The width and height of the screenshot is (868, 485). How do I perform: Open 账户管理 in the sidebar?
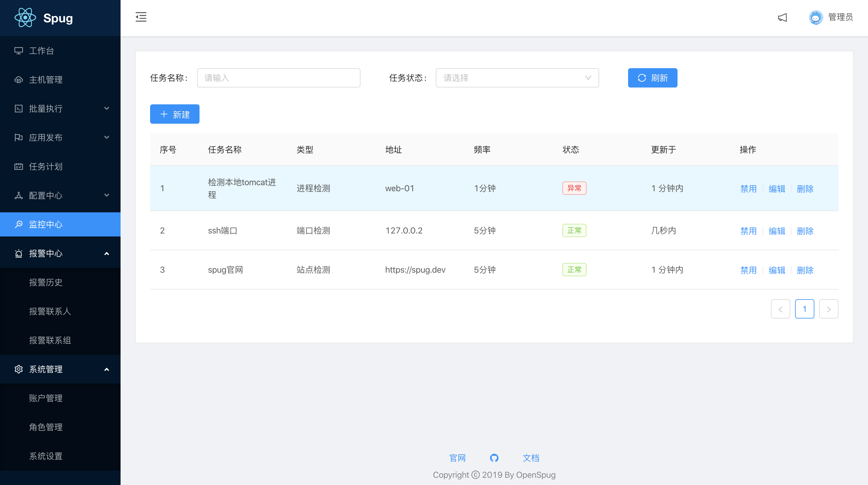[x=46, y=398]
